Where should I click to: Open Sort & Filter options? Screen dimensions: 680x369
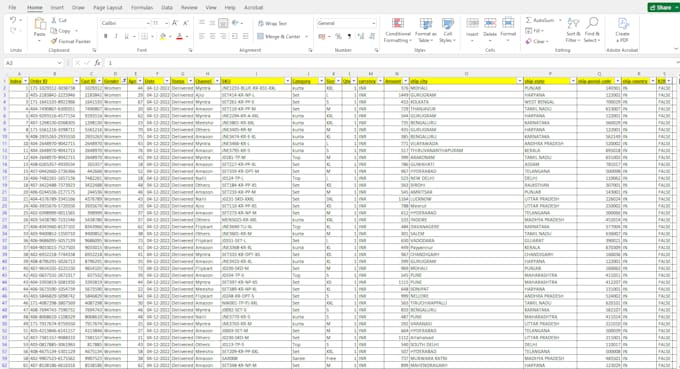[x=573, y=30]
